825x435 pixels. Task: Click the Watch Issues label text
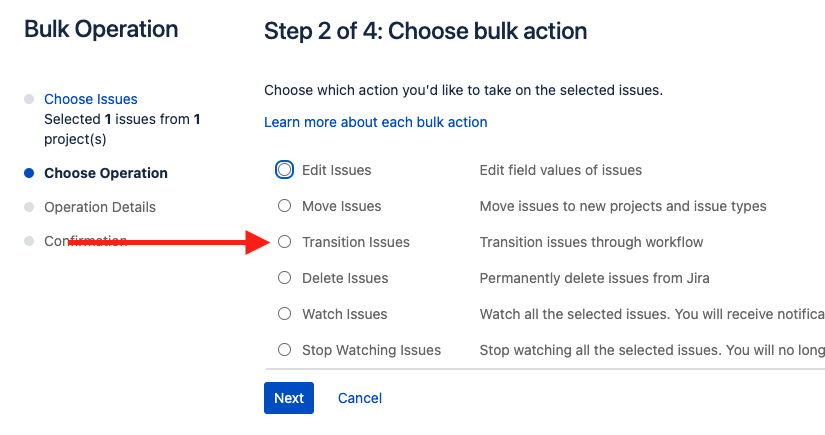click(x=345, y=314)
